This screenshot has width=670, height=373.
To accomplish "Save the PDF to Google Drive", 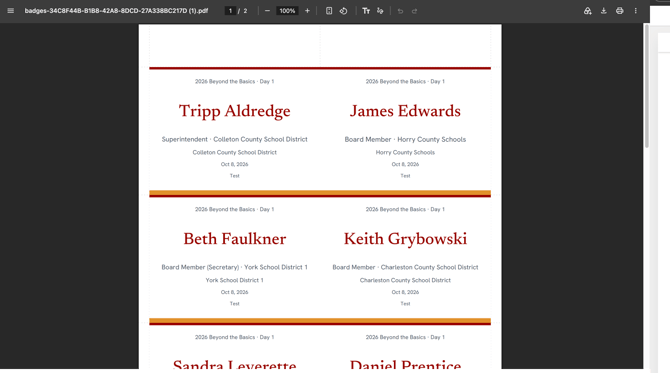I will [588, 11].
